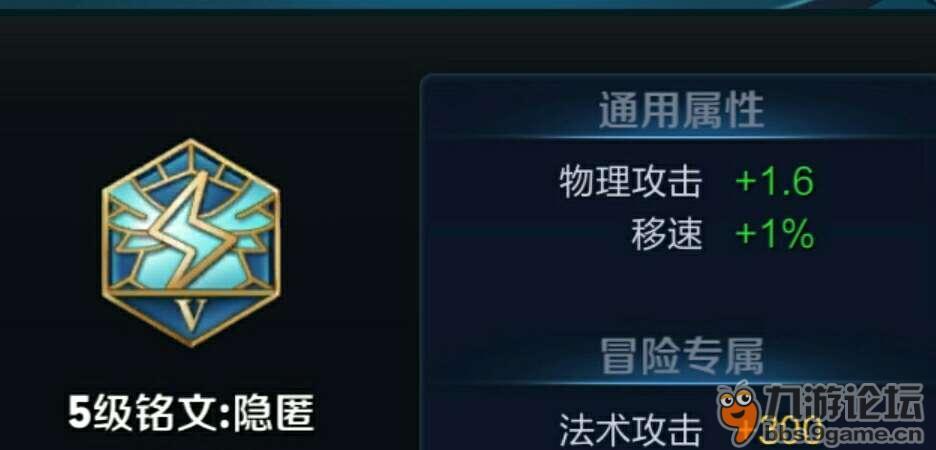Viewport: 936px width, 450px height.
Task: Click the glowing divider under 冒险专属
Action: 681,382
